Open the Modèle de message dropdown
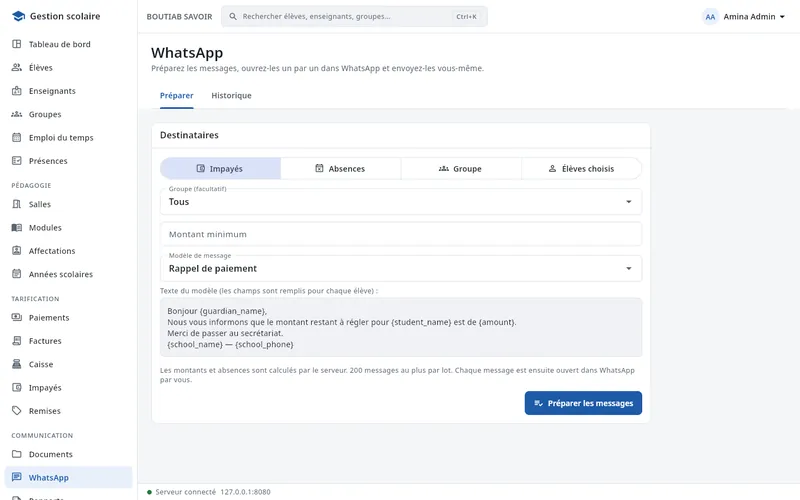Image resolution: width=800 pixels, height=500 pixels. pyautogui.click(x=401, y=268)
